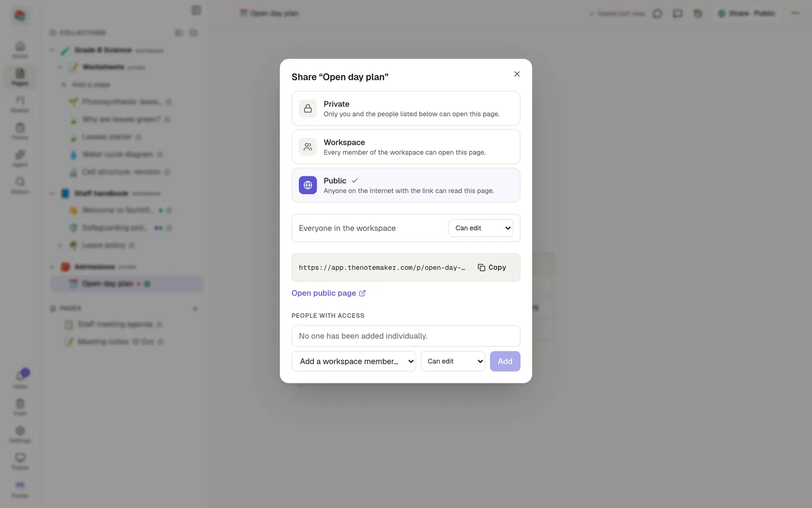This screenshot has width=812, height=508.
Task: Open Forms in the left sidebar
Action: tap(20, 131)
